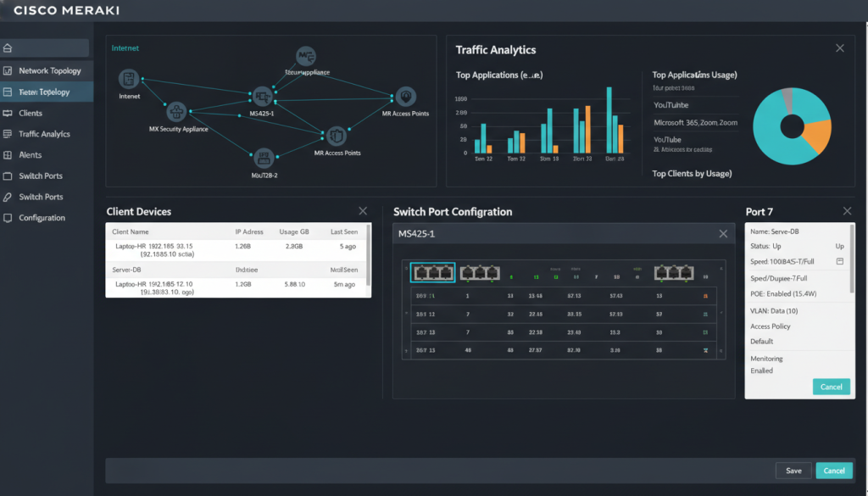Screen dimensions: 868x496
Task: Select the Internet node icon in topology
Action: [129, 79]
